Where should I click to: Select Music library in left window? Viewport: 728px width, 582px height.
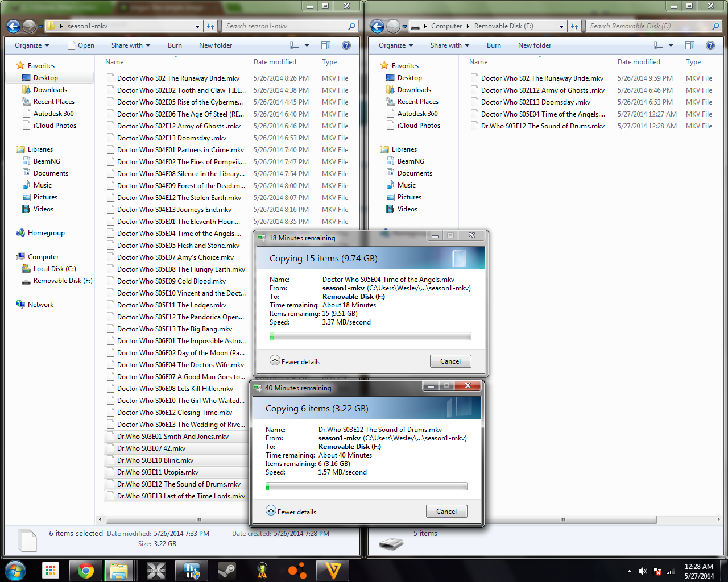(x=43, y=185)
